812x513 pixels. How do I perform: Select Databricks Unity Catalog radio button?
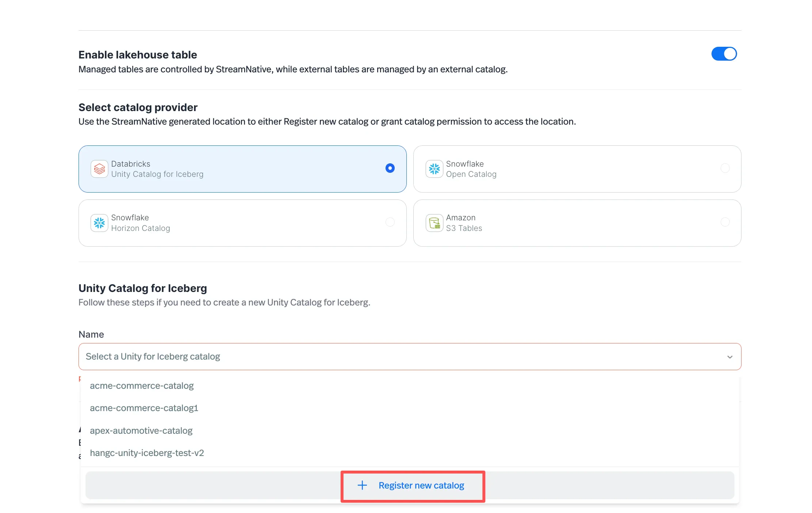point(390,168)
